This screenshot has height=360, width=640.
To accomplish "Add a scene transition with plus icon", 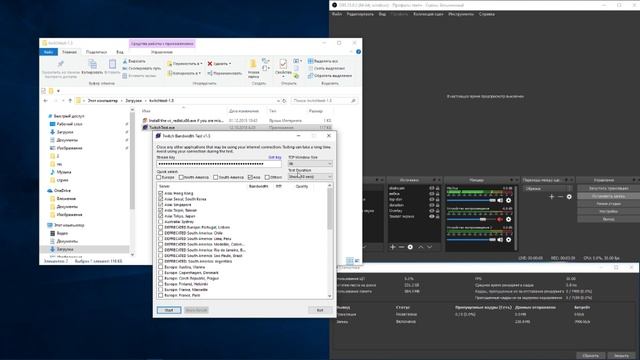I will pos(552,197).
